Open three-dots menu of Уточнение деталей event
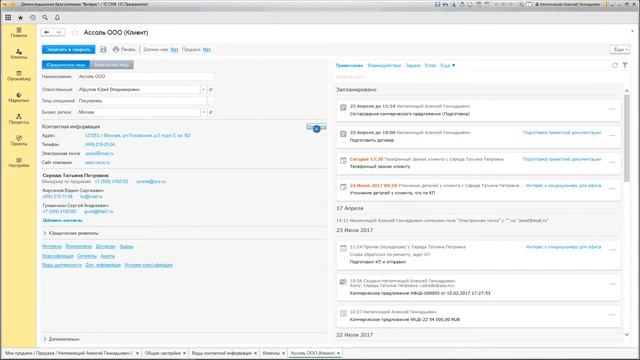Image resolution: width=640 pixels, height=360 pixels. pyautogui.click(x=612, y=189)
